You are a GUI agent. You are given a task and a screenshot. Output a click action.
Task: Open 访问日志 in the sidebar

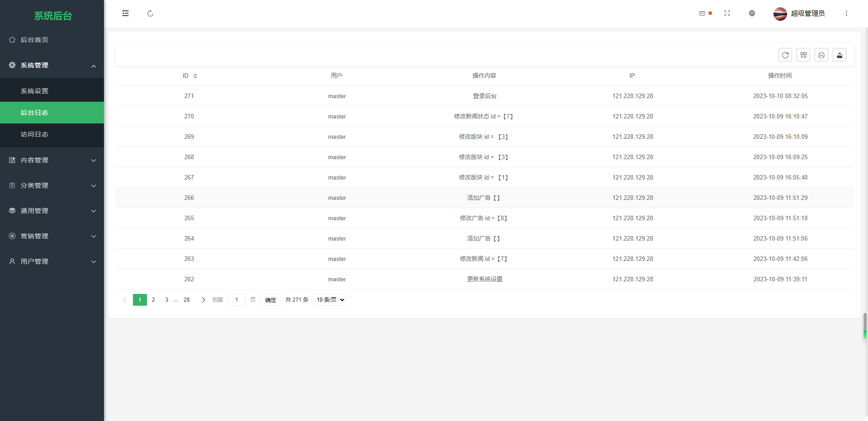(34, 134)
